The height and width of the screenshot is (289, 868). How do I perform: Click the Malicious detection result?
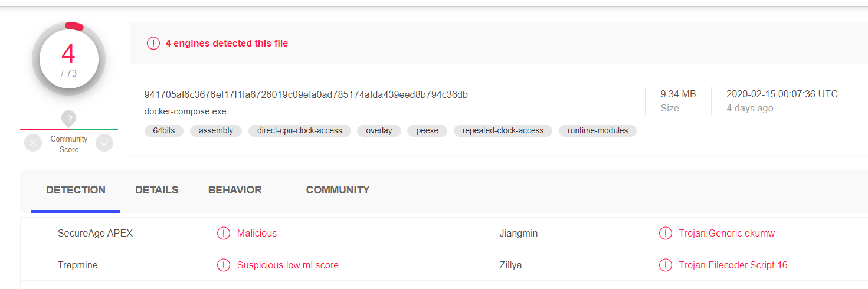point(257,234)
